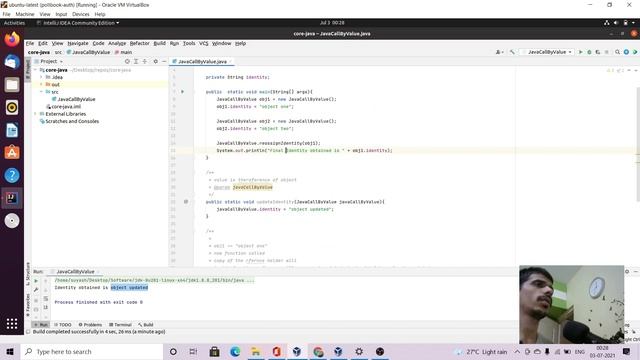
Task: Select opened file locator icon in Project panel
Action: coord(127,61)
